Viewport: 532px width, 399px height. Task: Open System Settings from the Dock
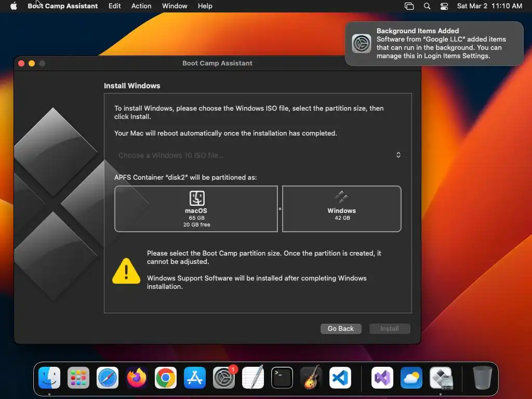coord(224,378)
